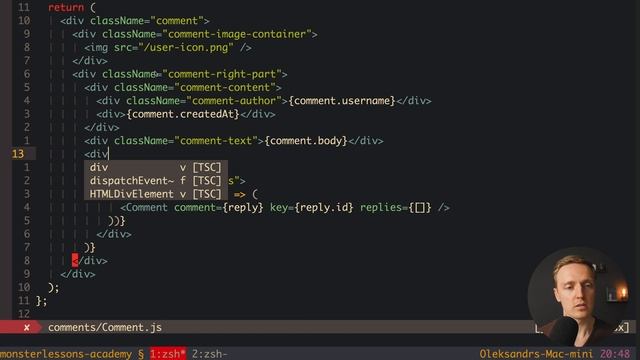Screen dimensions: 640x360
Task: Click the replies={[]} prop
Action: 396,207
